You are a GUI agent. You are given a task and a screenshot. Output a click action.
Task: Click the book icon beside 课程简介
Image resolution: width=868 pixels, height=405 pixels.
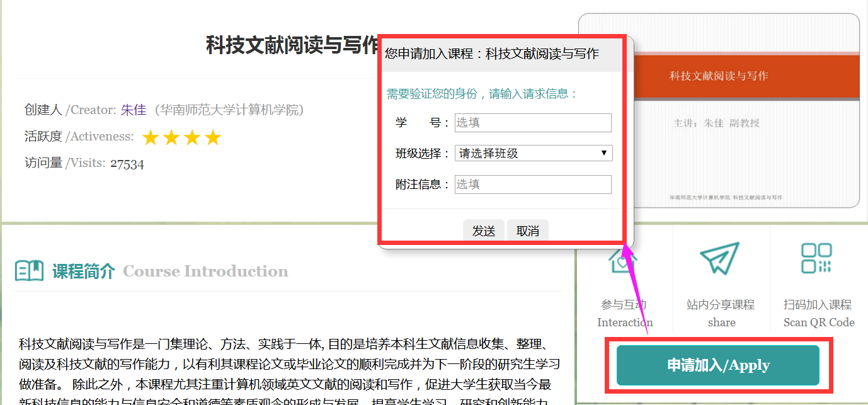point(29,271)
